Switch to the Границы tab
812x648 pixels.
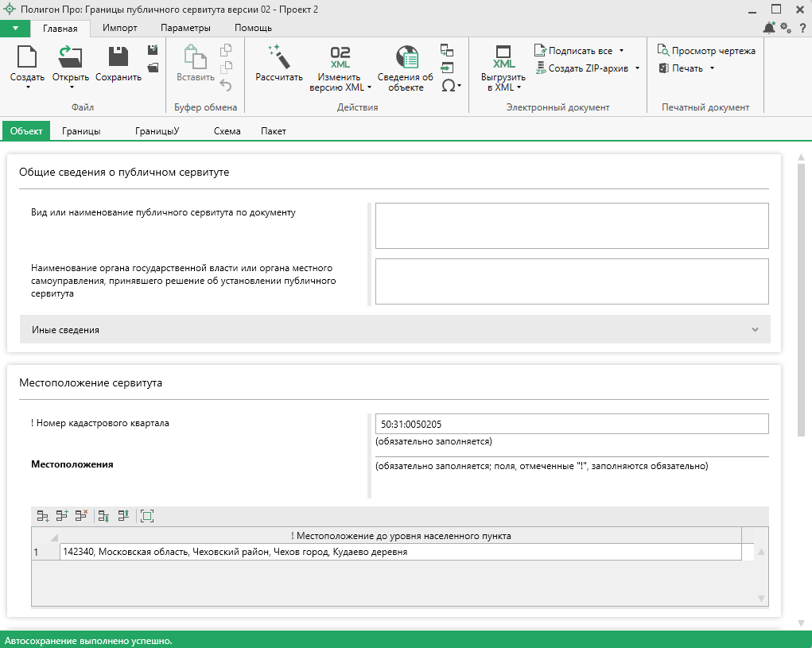[81, 131]
